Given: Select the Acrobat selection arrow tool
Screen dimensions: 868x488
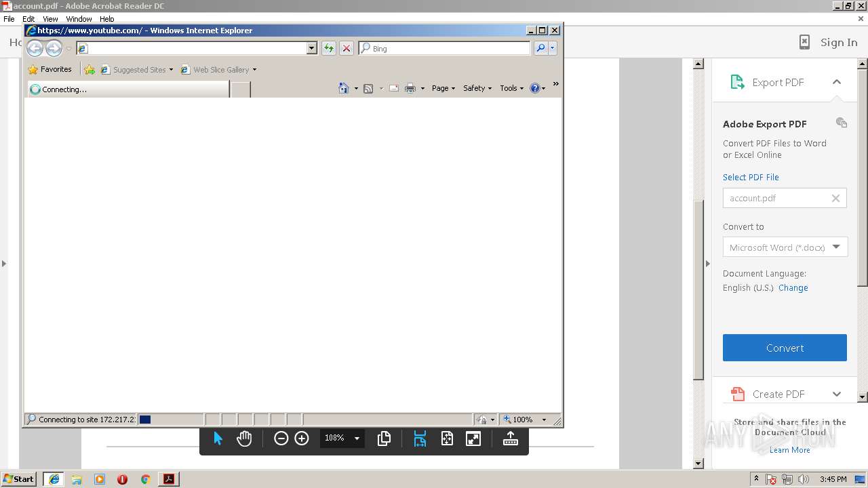Looking at the screenshot, I should point(218,439).
